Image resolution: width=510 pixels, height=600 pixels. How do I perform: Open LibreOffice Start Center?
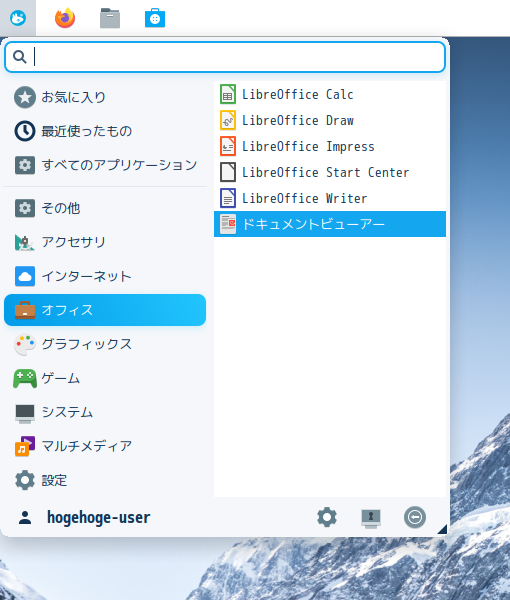point(330,172)
